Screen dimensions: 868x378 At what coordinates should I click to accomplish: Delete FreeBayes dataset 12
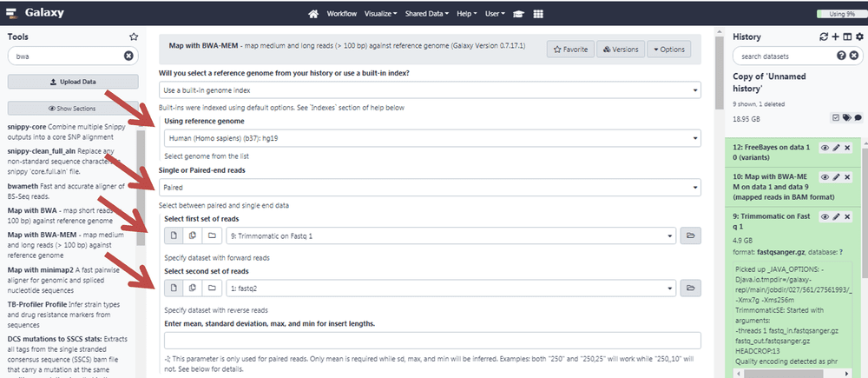847,148
